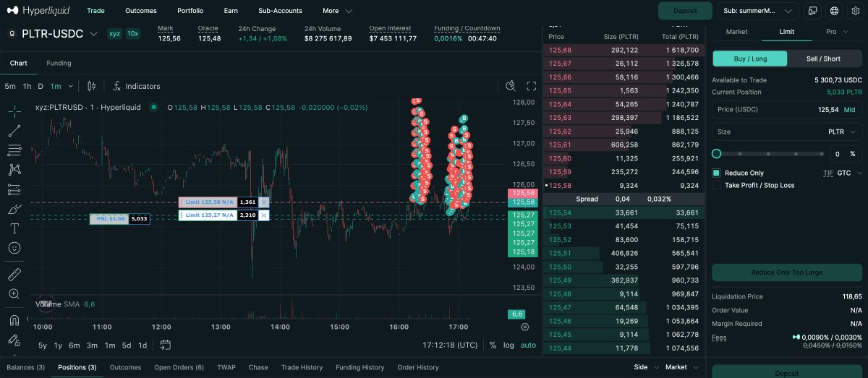Switch to Sell / Short side
Image resolution: width=868 pixels, height=378 pixels.
tap(824, 59)
